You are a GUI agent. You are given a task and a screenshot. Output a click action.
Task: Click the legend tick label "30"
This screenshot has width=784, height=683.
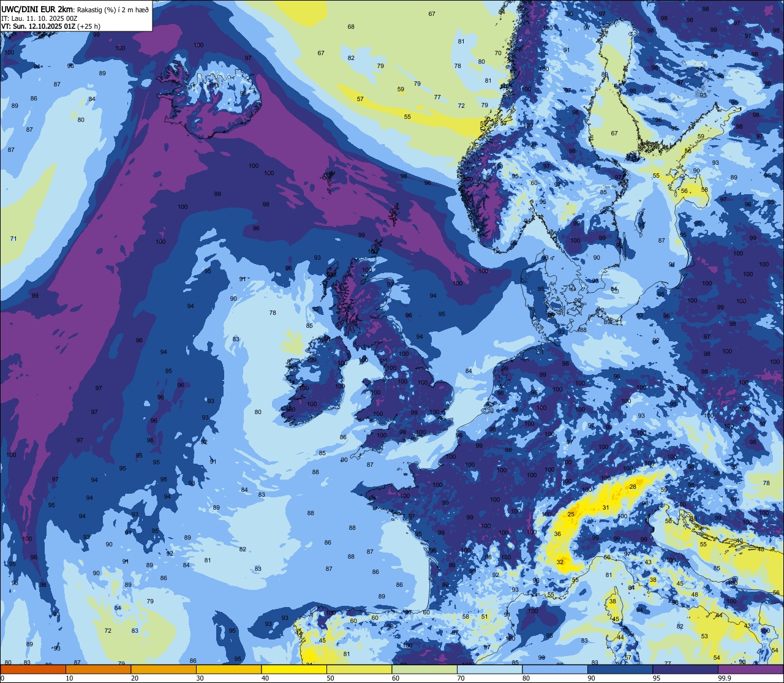200,678
